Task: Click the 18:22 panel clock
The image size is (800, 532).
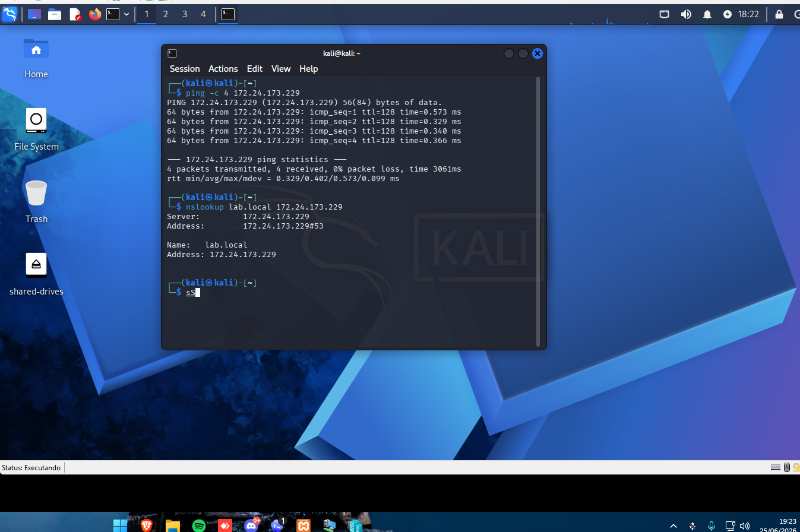Action: 748,14
